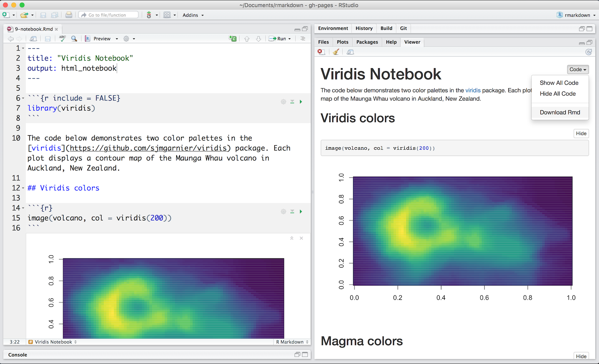The image size is (599, 364).
Task: Select Show All Code menu entry
Action: coord(559,83)
